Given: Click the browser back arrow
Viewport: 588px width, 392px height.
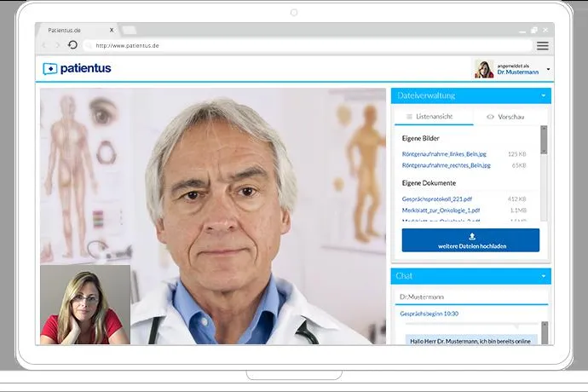Looking at the screenshot, I should coord(44,45).
